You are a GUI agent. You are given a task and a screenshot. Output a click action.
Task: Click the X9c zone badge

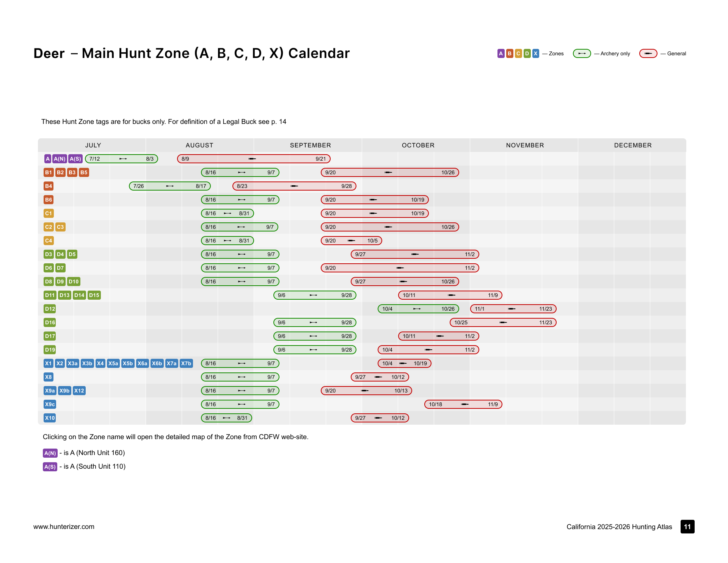(x=50, y=404)
